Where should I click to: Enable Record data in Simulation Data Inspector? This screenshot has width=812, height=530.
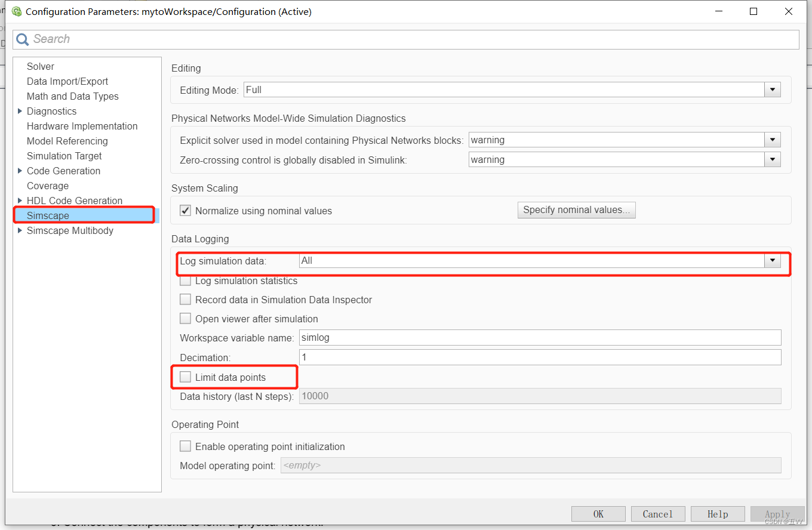click(186, 300)
